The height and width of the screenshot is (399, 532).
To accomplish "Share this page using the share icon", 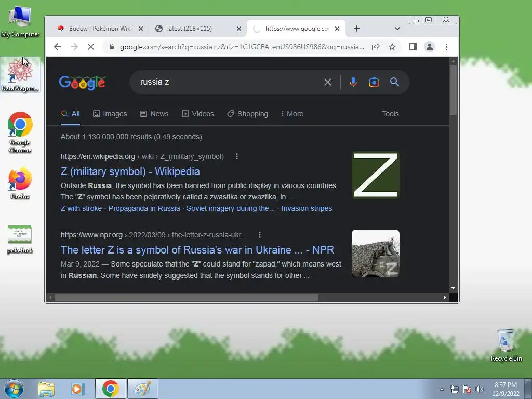I will 376,47.
